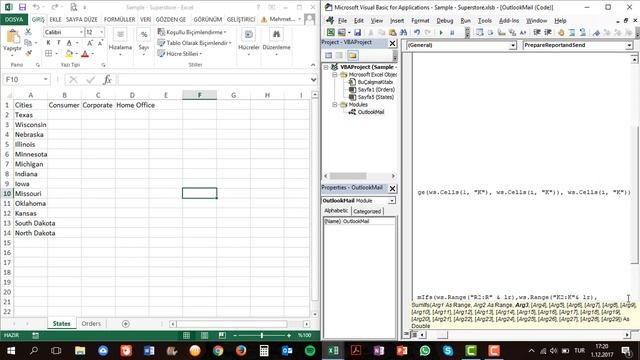640x360 pixels.
Task: Click Toggle Folders icon in Project panel
Action: 353,55
